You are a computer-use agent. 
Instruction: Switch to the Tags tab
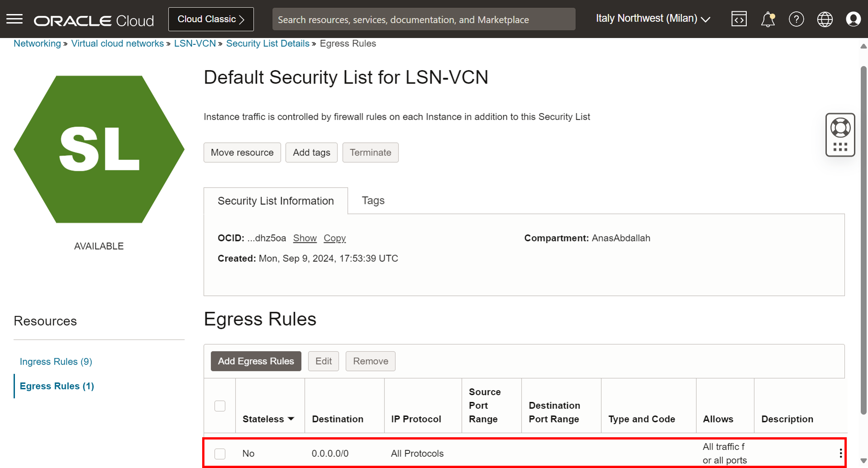[x=373, y=200]
